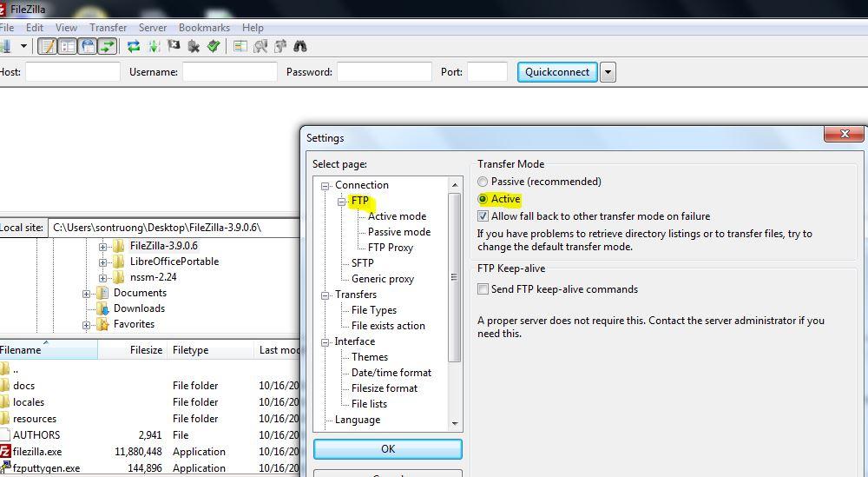868x477 pixels.
Task: Toggle processing of the transfer queue icon
Action: pos(154,46)
